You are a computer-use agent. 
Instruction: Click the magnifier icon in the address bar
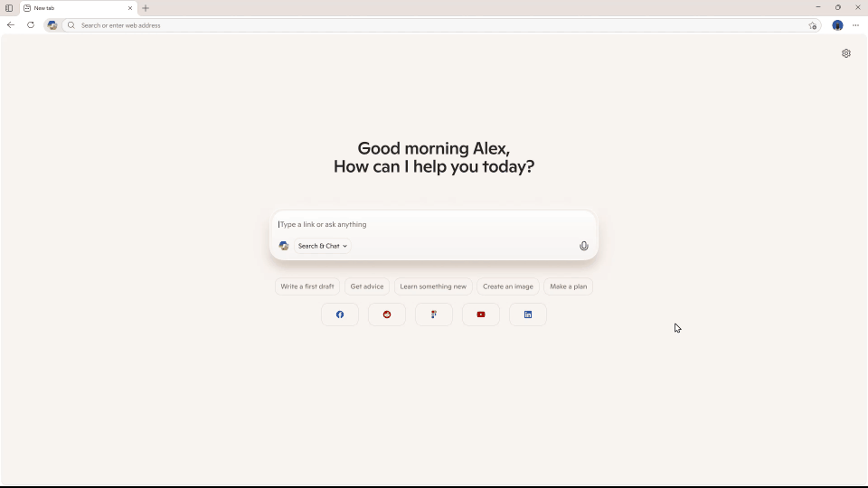click(71, 25)
